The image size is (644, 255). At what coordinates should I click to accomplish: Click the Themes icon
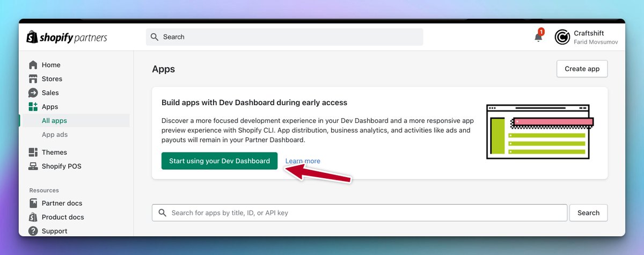click(x=33, y=152)
